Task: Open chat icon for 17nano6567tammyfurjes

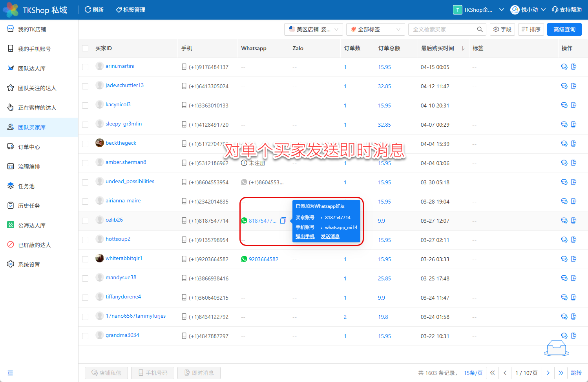Action: pos(564,317)
